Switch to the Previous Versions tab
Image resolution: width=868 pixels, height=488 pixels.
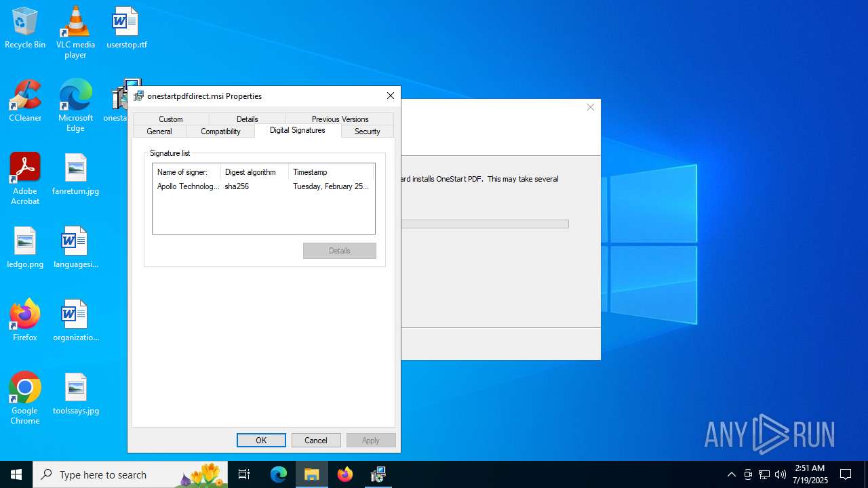pos(340,119)
